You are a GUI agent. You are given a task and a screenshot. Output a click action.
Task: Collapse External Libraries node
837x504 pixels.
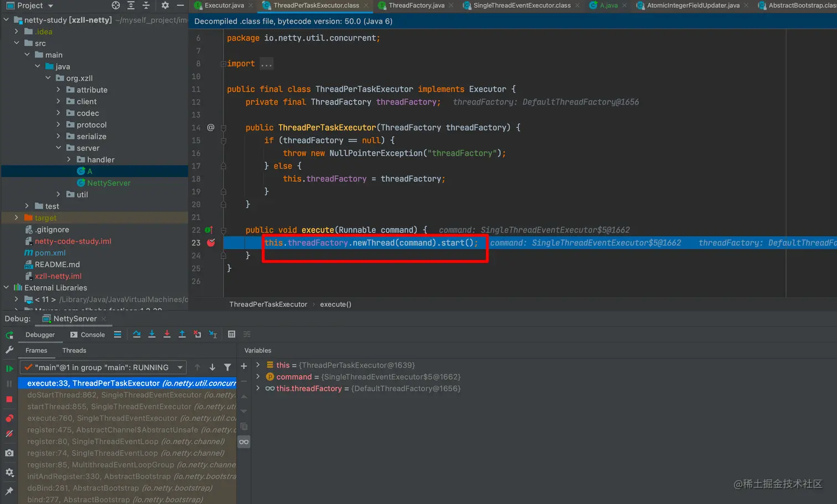(6, 287)
